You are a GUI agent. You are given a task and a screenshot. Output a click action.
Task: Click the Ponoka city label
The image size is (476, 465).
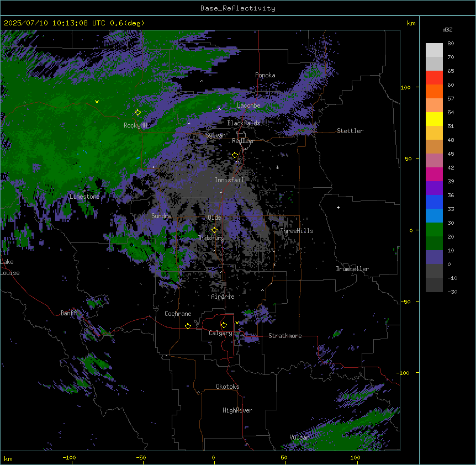(265, 75)
